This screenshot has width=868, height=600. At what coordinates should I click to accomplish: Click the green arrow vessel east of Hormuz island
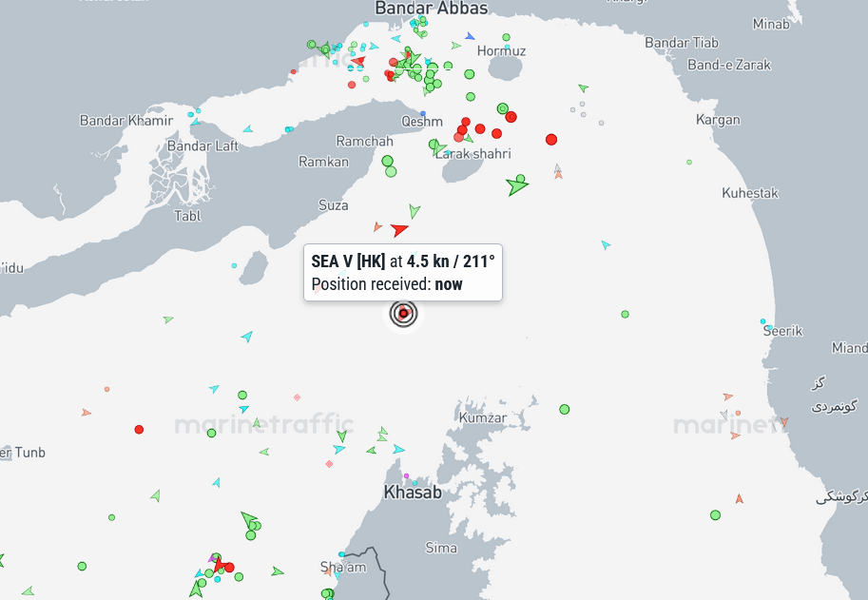click(x=583, y=87)
